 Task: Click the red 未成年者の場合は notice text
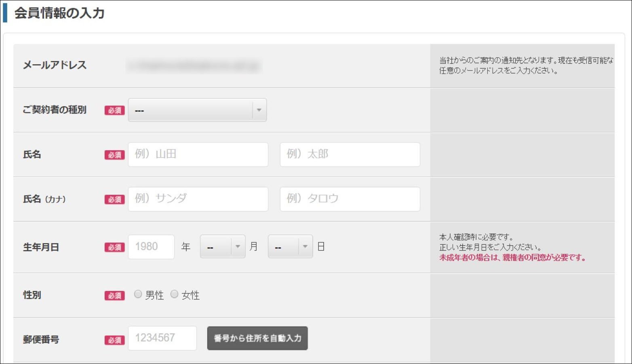click(x=512, y=258)
